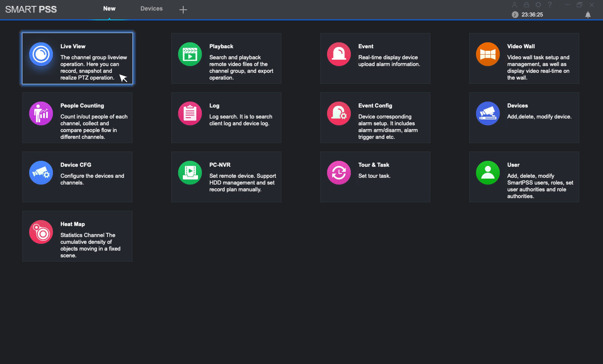The width and height of the screenshot is (603, 364).
Task: Open the green Playback clapperboard icon
Action: (190, 54)
